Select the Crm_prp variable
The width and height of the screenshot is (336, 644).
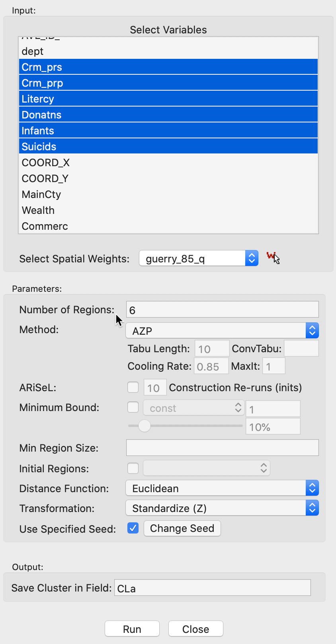pos(168,83)
